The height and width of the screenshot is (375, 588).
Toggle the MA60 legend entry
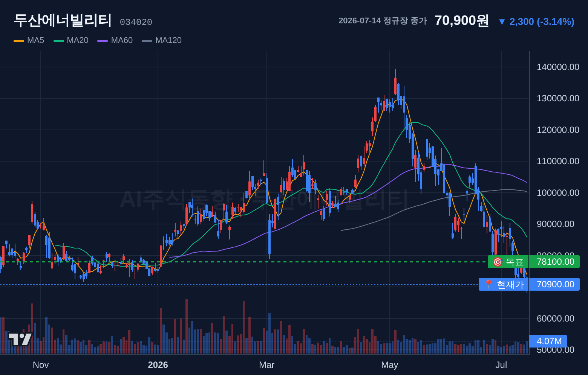(x=115, y=40)
